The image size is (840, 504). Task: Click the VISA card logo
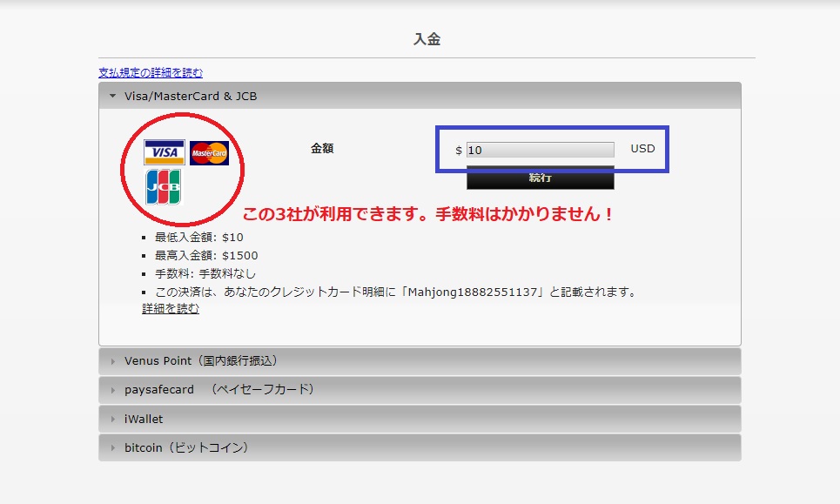tap(165, 152)
